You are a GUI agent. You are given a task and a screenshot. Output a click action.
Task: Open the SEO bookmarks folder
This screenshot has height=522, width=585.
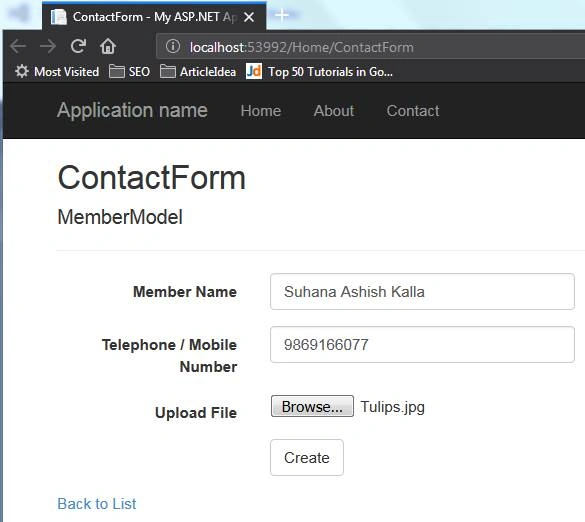click(129, 71)
